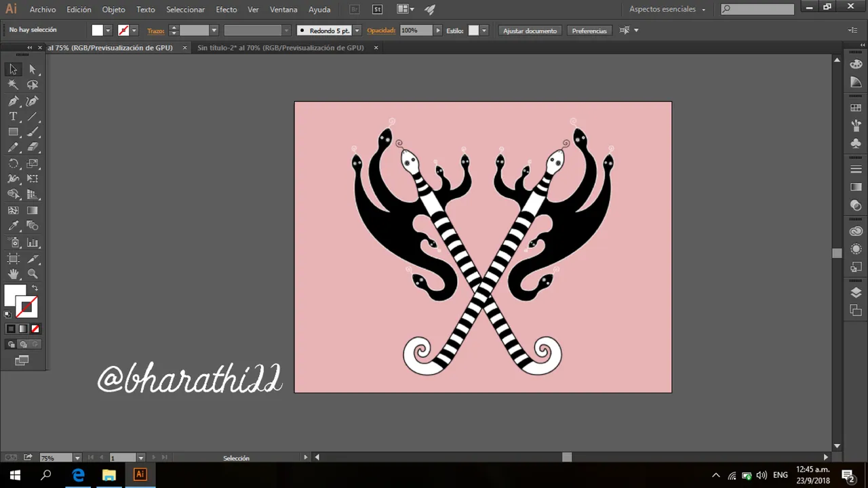Select the Width tool

(x=13, y=179)
